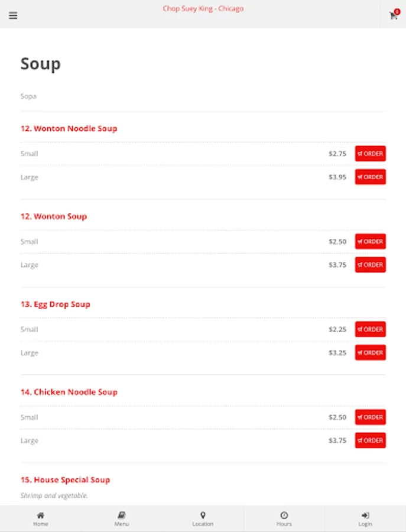Select the 13. Egg Drop Soup heading
This screenshot has width=406, height=532.
point(55,304)
